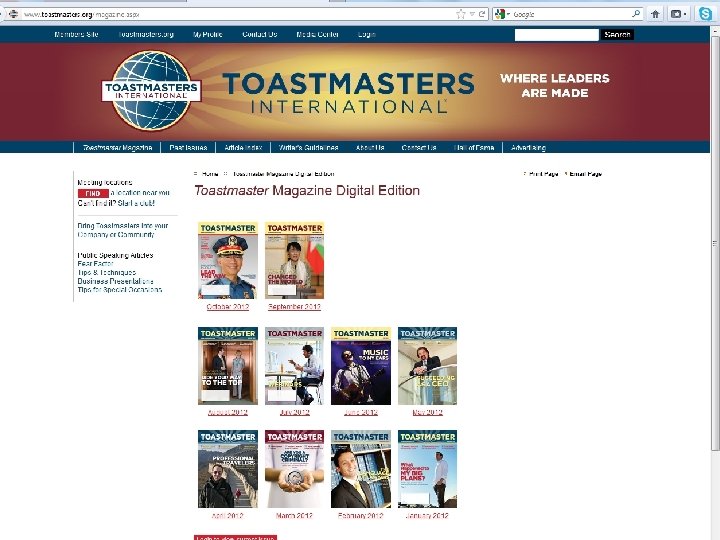Click Print Page link

point(544,174)
